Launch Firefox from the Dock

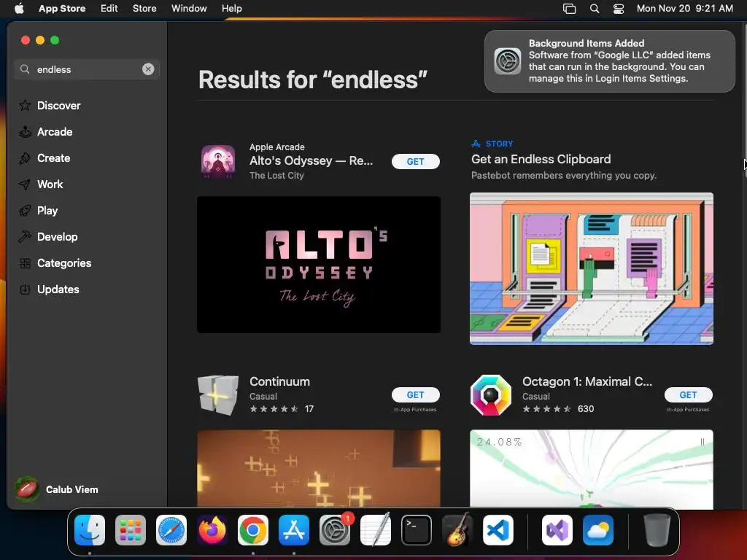[212, 530]
